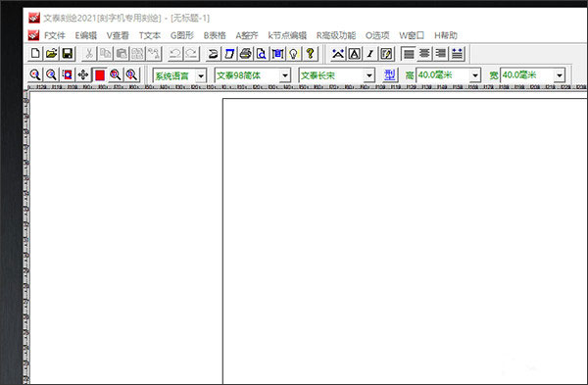Image resolution: width=588 pixels, height=385 pixels.
Task: Open the F文件 menu
Action: click(55, 35)
